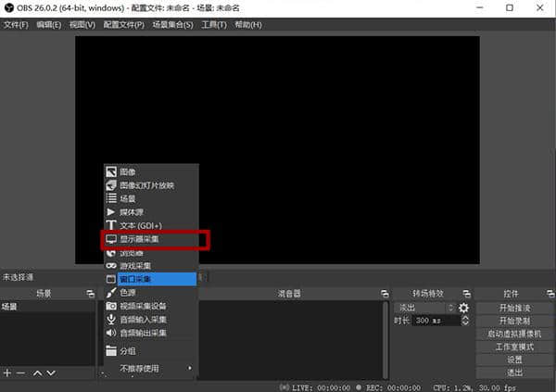556x392 pixels.
Task: Click the 游戏采集 gamepad icon
Action: (x=110, y=265)
